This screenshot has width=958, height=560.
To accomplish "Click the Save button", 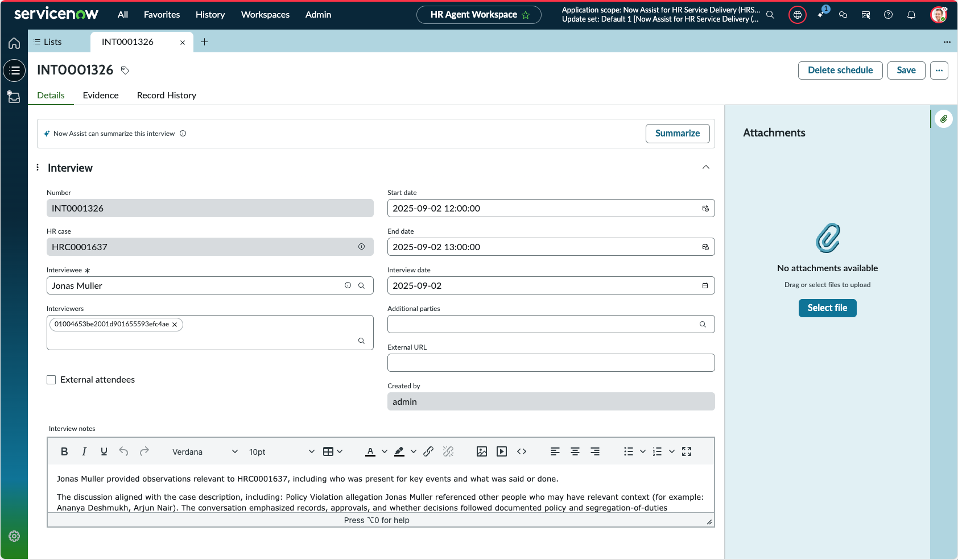I will click(x=906, y=70).
